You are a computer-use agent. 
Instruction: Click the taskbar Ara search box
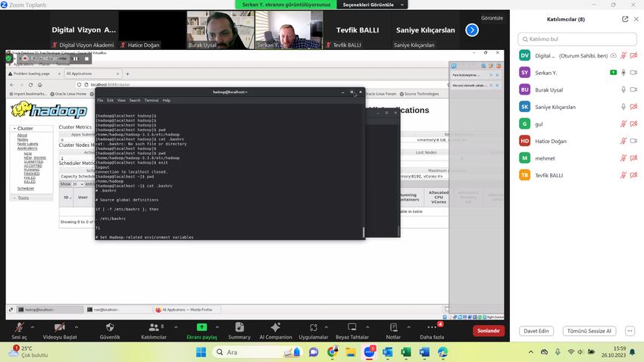(257, 352)
